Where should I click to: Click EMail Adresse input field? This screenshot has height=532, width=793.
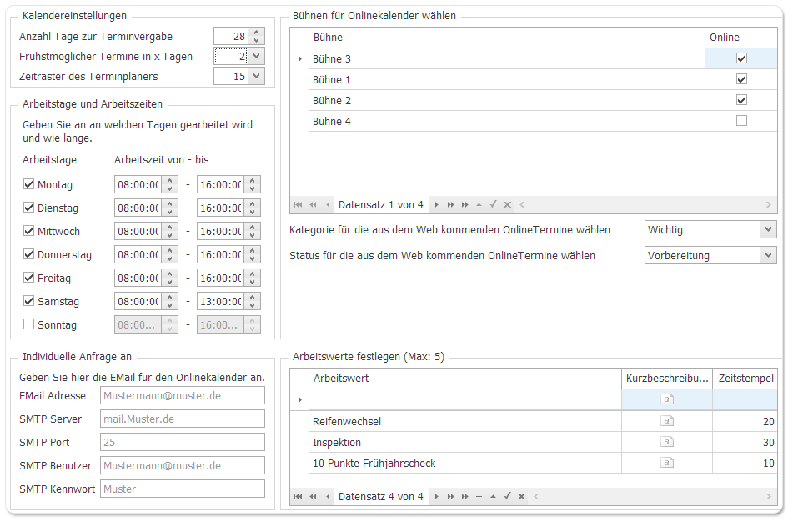(183, 395)
